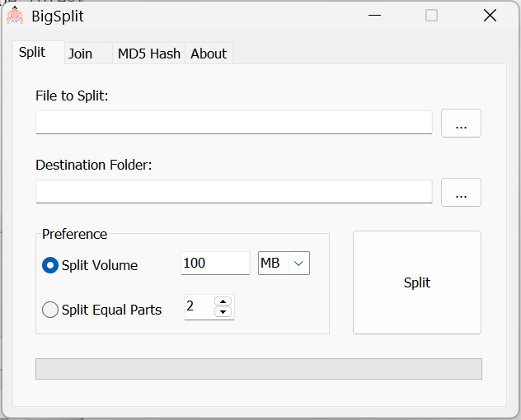
Task: Open the About tab
Action: point(209,54)
